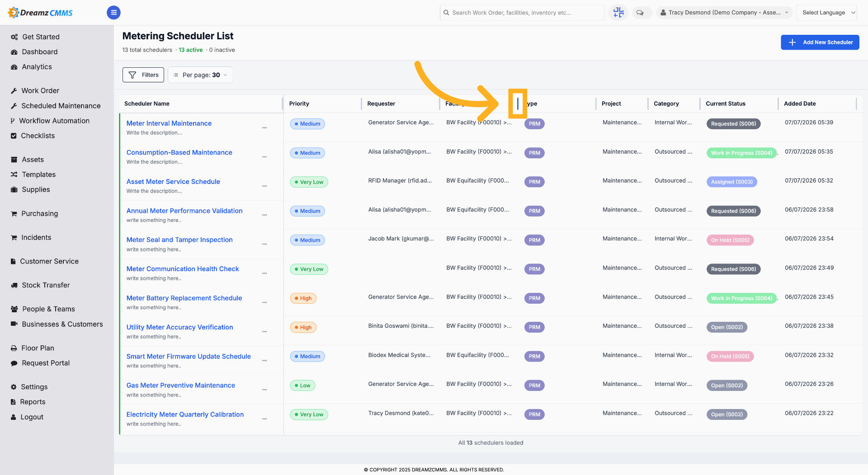
Task: Select the Templates menu item
Action: pyautogui.click(x=39, y=174)
